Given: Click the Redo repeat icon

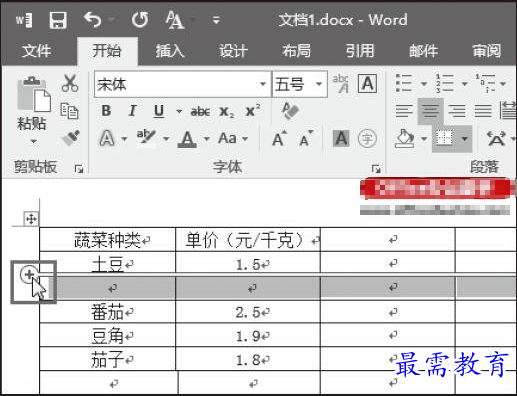Looking at the screenshot, I should click(x=140, y=20).
